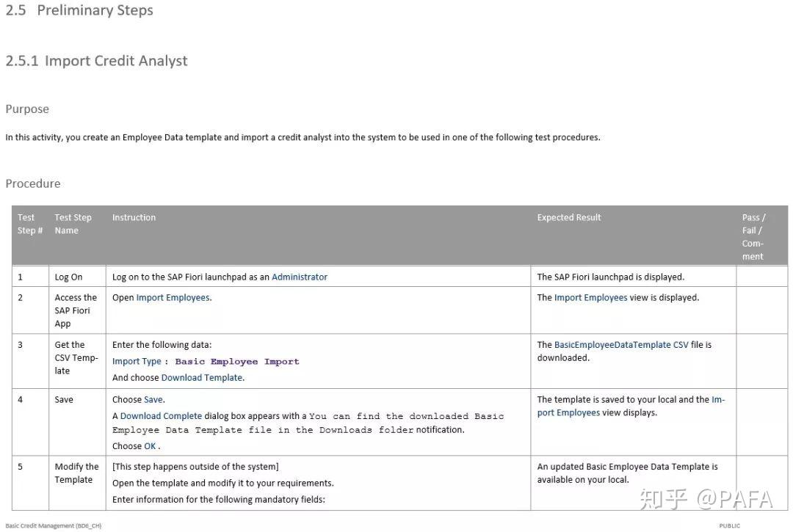The width and height of the screenshot is (793, 532).
Task: Select the heading 2.5.1 Import Credit Analyst
Action: (96, 60)
